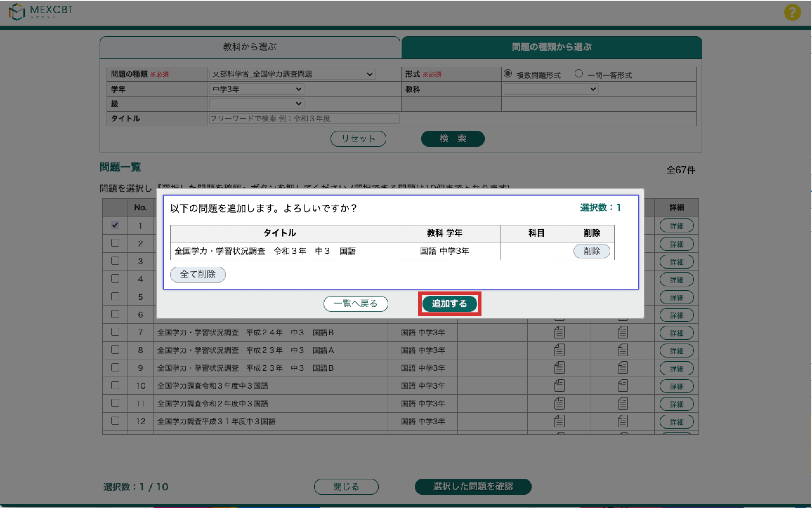The image size is (812, 508).
Task: Switch to the 問題の種類から選ぶ tab
Action: click(552, 47)
